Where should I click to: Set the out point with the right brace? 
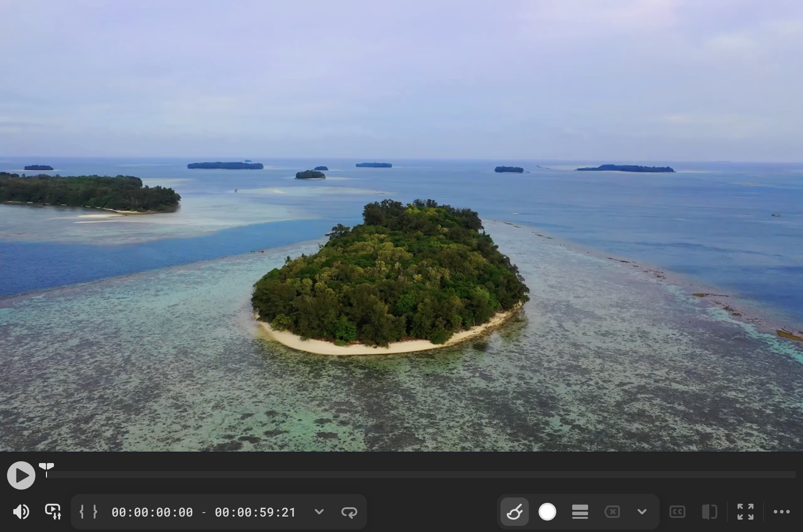click(95, 512)
